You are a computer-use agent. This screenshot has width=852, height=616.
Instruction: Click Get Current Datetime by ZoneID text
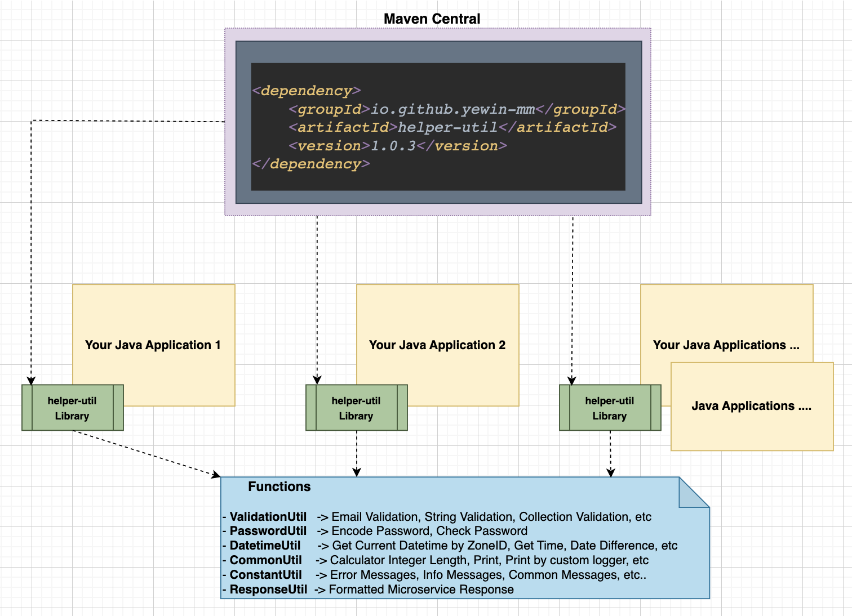pos(505,545)
